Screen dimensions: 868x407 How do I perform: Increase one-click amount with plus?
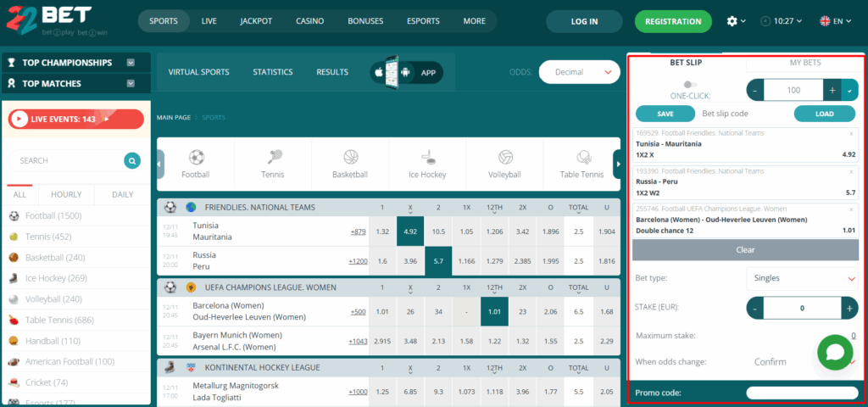[832, 90]
